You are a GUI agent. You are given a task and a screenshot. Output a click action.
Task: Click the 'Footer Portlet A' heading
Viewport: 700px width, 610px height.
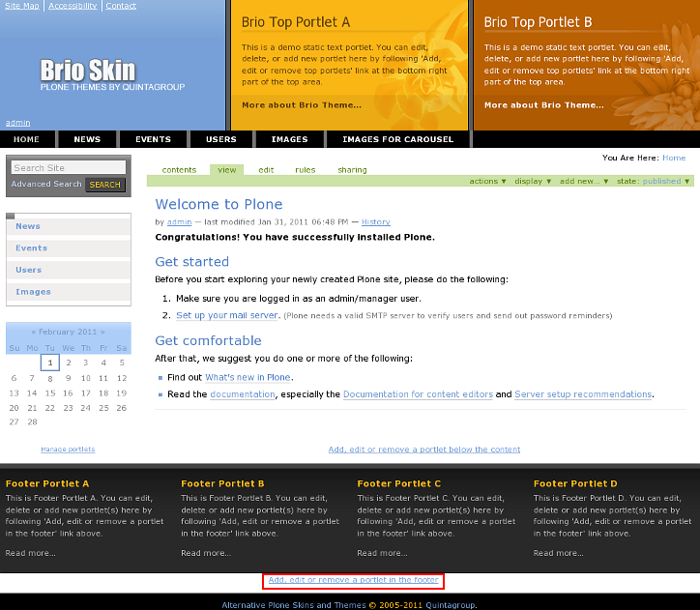[47, 483]
